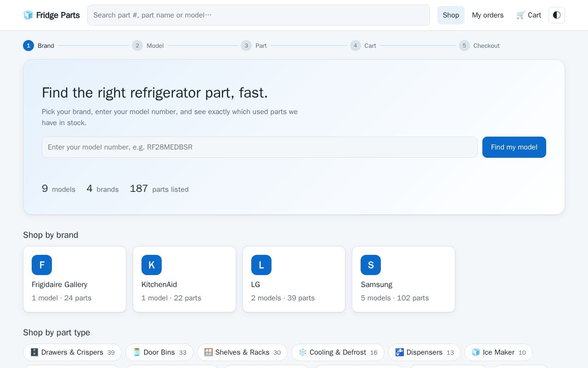This screenshot has height=368, width=588.
Task: Click the Find my model button
Action: pyautogui.click(x=514, y=147)
